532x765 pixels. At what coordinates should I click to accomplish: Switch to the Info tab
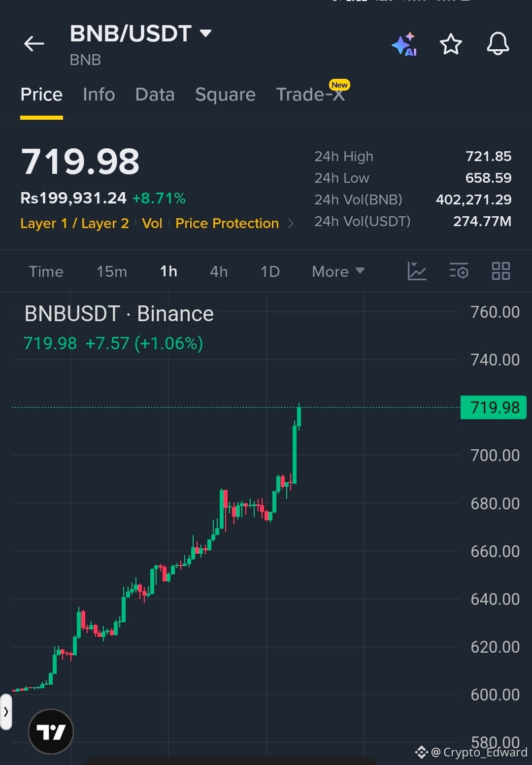[x=99, y=95]
